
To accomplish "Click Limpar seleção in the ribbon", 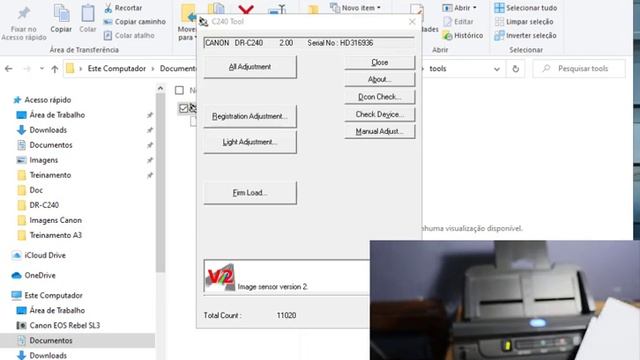I will click(x=524, y=22).
